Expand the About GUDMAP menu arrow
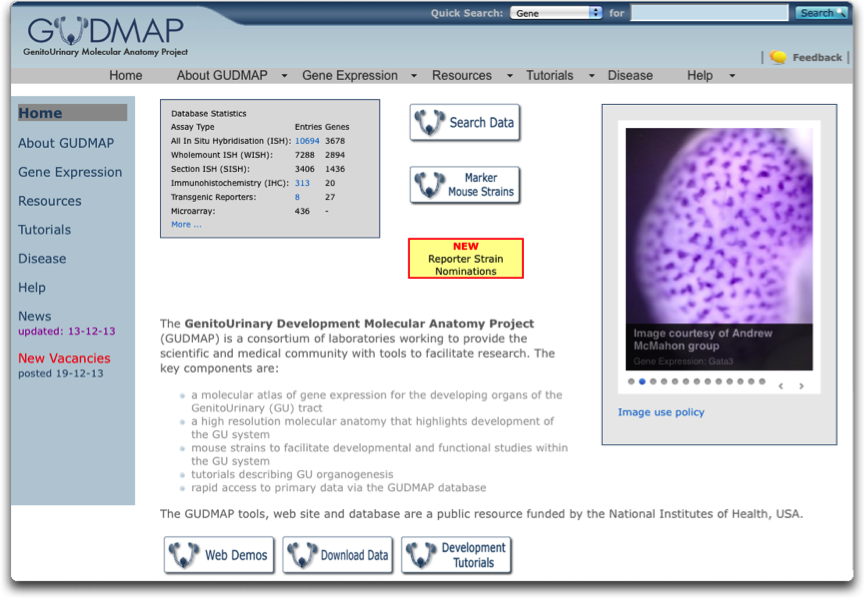865x600 pixels. (284, 76)
